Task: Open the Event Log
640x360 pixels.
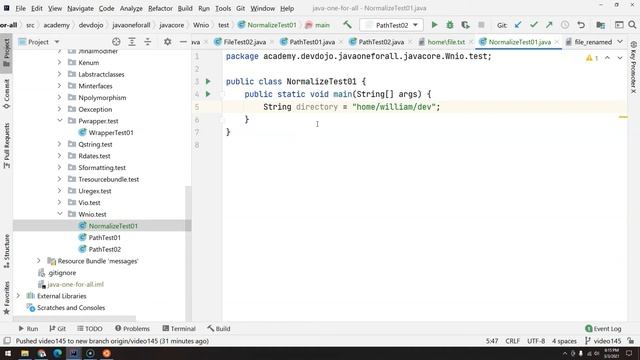Action: point(603,329)
